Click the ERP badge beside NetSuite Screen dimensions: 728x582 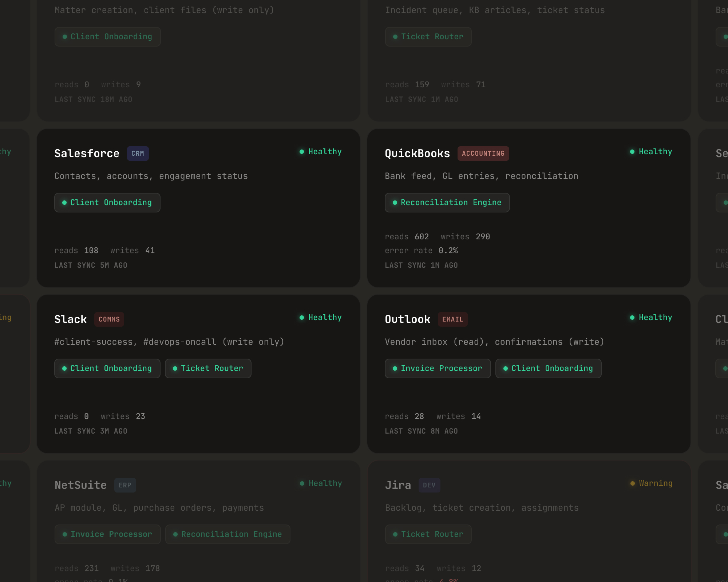(x=125, y=485)
